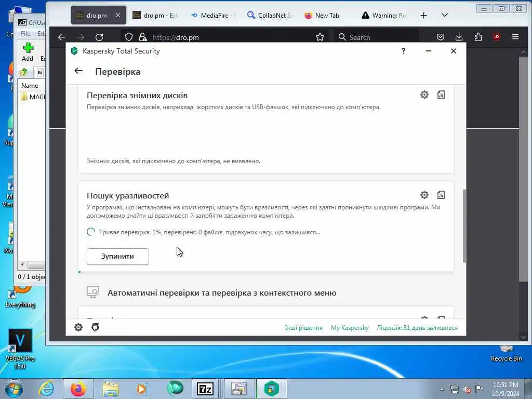The width and height of the screenshot is (532, 399).
Task: Open Kaspersky help question mark
Action: click(x=403, y=51)
